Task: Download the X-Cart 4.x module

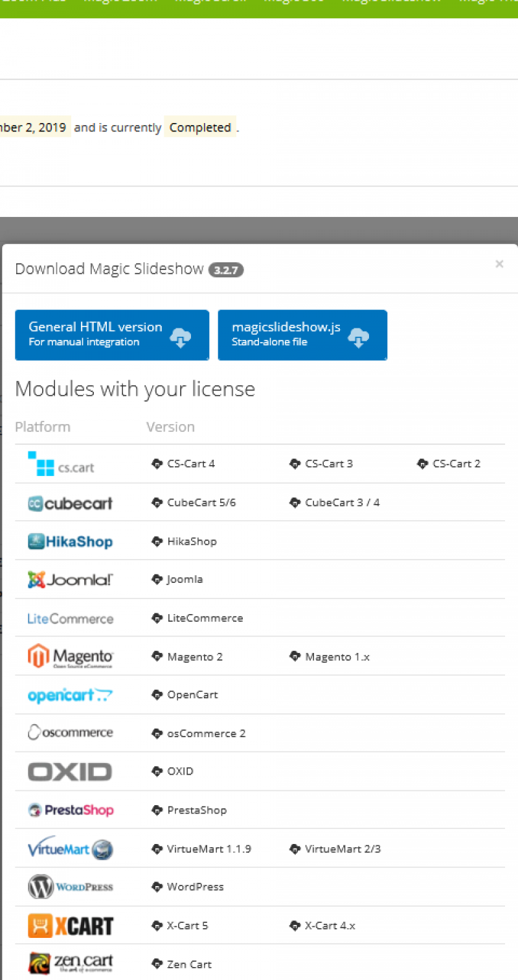Action: (330, 926)
